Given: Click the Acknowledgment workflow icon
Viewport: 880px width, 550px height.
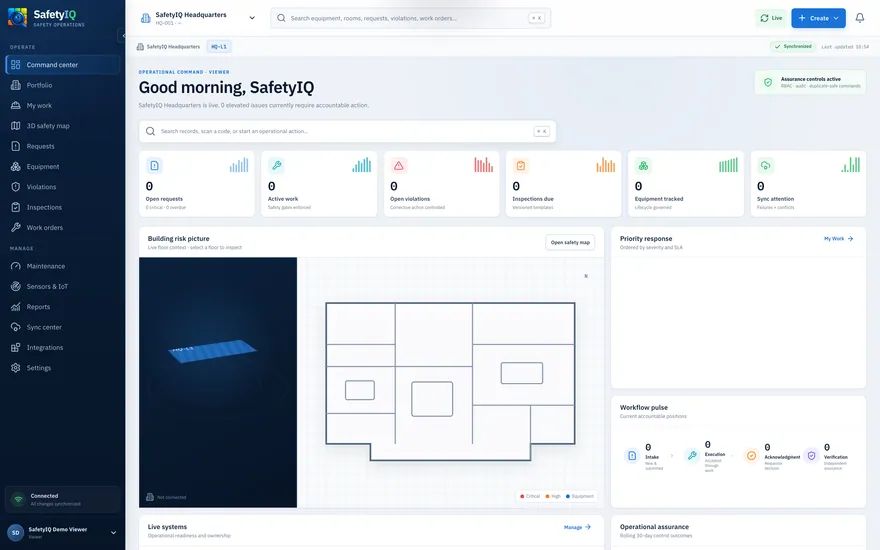Looking at the screenshot, I should click(751, 456).
